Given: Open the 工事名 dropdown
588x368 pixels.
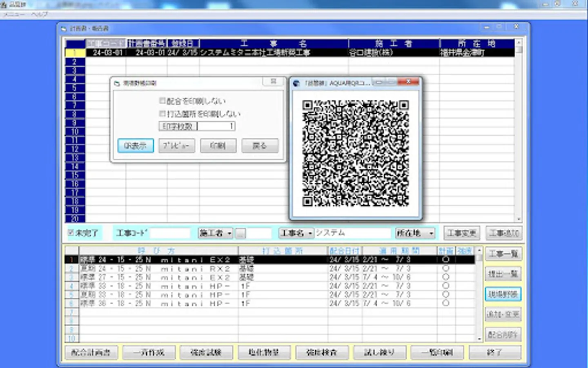Looking at the screenshot, I should click(x=296, y=233).
